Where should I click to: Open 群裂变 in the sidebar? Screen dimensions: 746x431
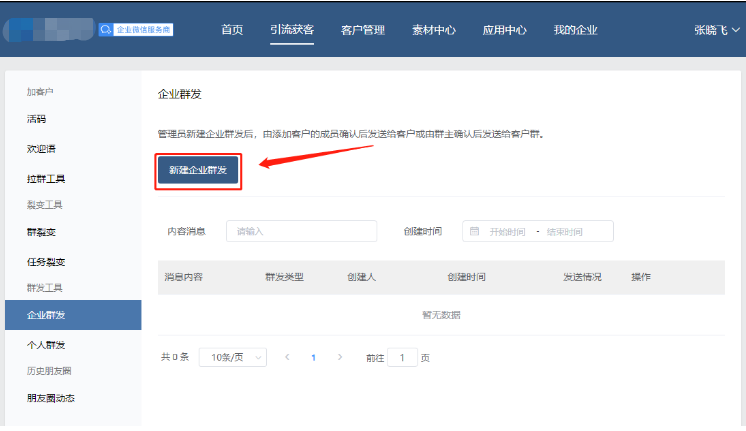tap(41, 232)
